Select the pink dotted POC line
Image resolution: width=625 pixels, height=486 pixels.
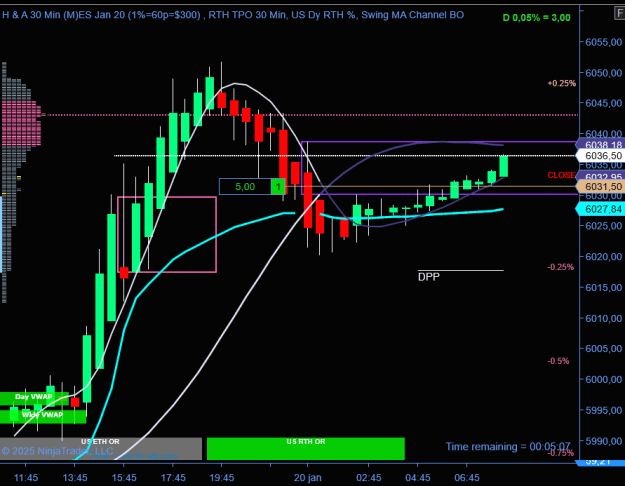[x=311, y=115]
